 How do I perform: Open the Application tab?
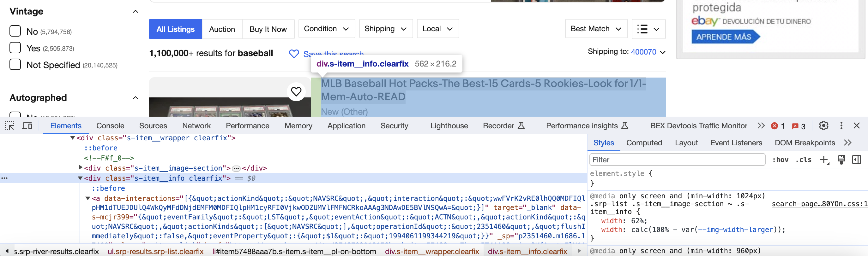tap(346, 126)
